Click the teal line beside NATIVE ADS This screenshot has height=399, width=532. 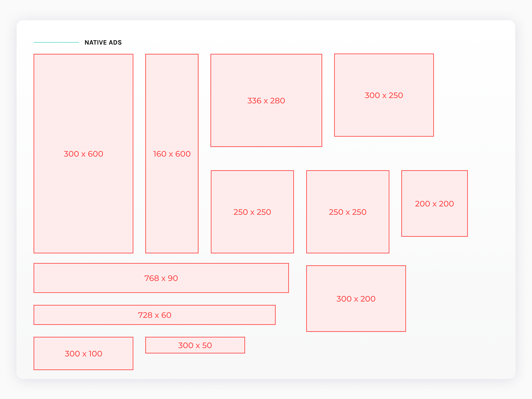click(x=56, y=42)
